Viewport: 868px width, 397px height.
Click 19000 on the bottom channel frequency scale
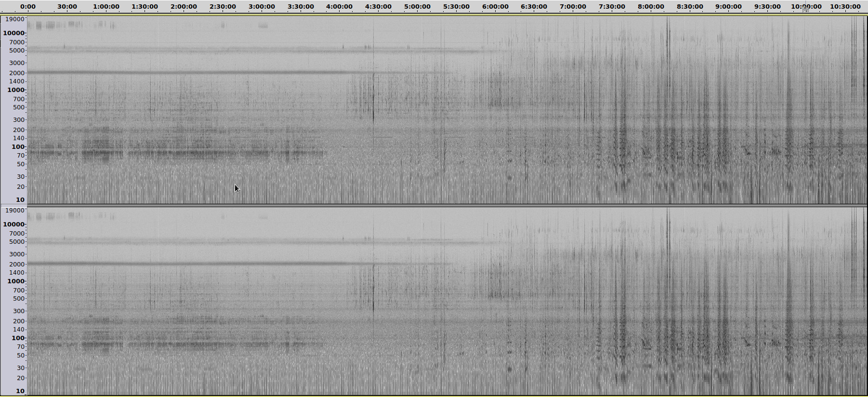coord(14,210)
